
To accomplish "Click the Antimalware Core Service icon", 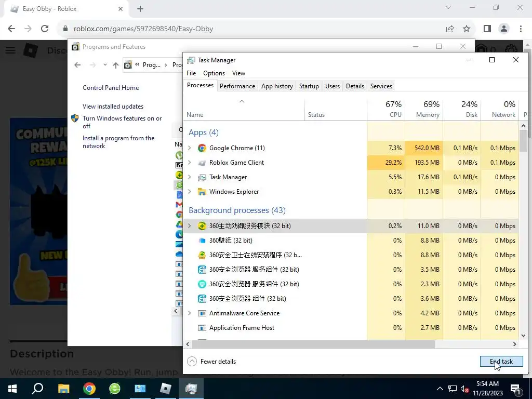I will [202, 313].
